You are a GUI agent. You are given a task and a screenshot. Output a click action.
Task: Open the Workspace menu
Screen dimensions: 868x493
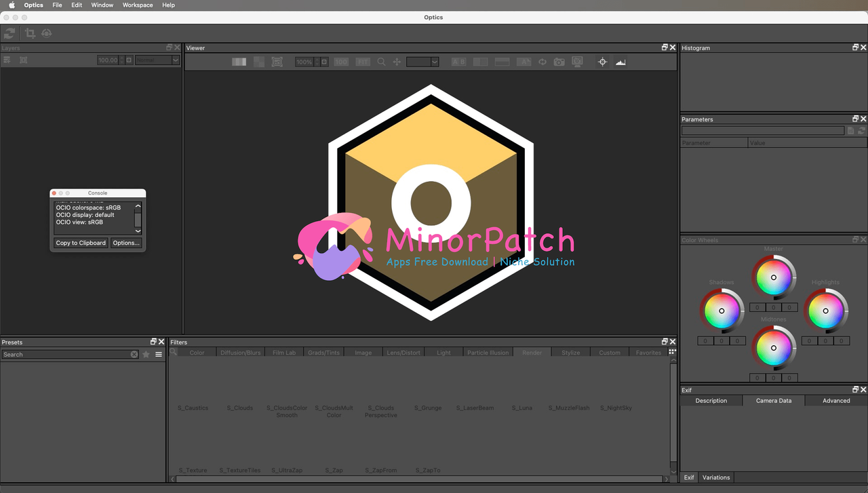point(138,5)
